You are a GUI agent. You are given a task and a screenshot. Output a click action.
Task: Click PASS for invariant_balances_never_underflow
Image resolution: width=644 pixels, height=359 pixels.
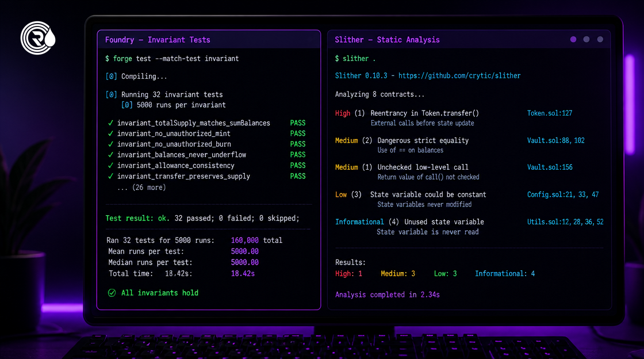[298, 155]
